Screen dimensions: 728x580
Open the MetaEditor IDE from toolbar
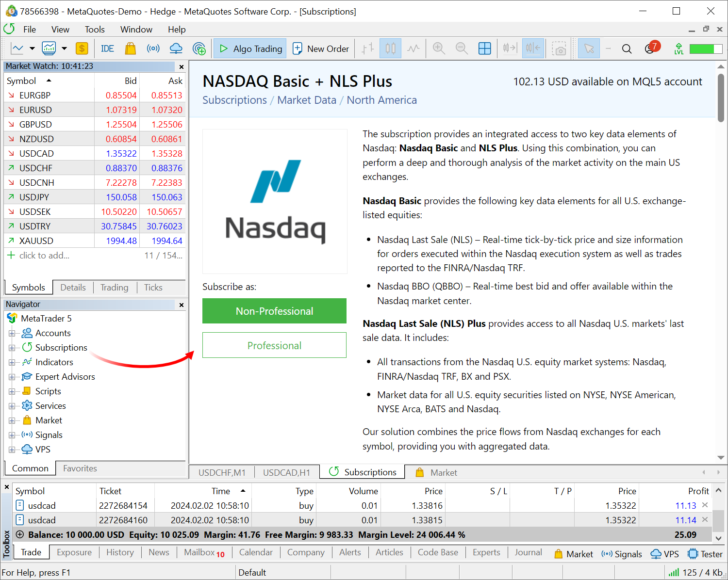point(107,48)
